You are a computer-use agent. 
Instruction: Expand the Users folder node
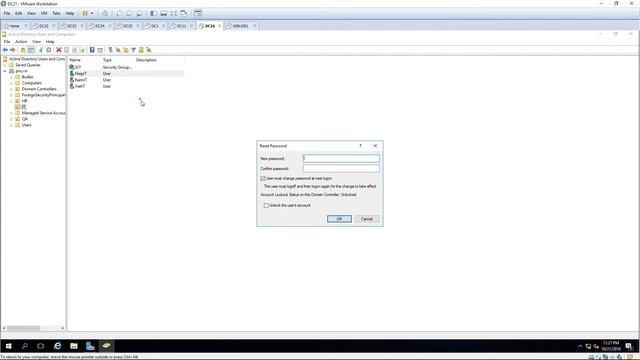[x=11, y=125]
